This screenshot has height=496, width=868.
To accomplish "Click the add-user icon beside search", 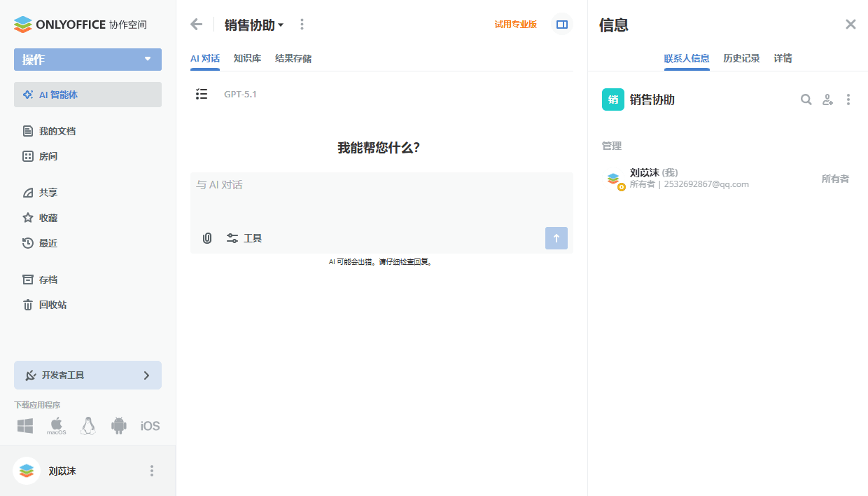I will click(827, 99).
